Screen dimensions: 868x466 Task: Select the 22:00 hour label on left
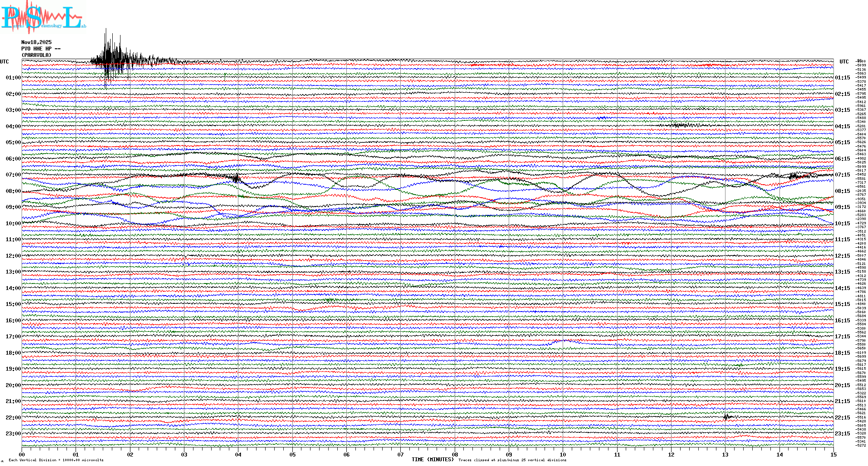click(x=13, y=418)
